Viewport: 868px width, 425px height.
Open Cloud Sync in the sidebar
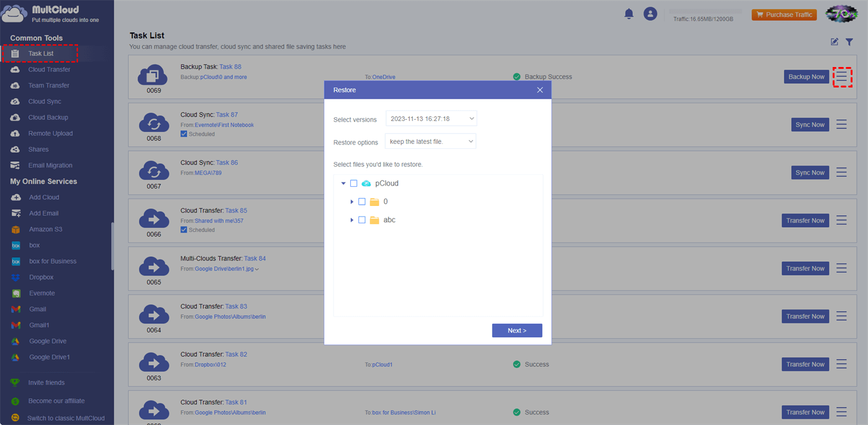pos(45,102)
